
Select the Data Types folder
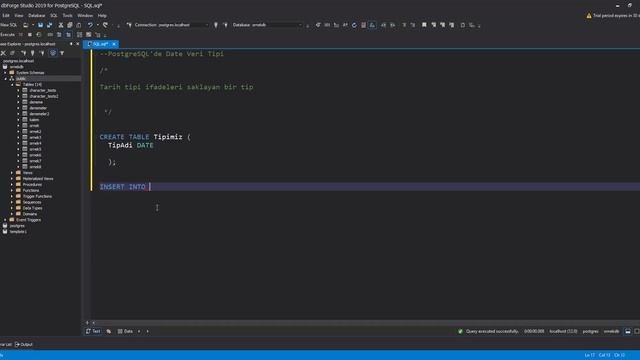pos(32,208)
